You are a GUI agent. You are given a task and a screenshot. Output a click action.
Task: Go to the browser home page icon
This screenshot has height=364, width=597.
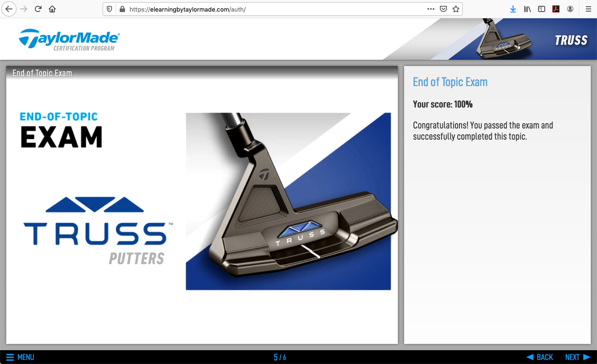[53, 9]
